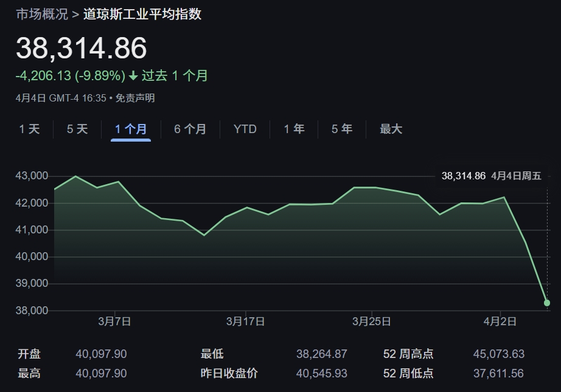Viewport: 561px width, 392px height.
Task: Click the 4月4日 GMT-4 16:35 timestamp
Action: tap(61, 98)
